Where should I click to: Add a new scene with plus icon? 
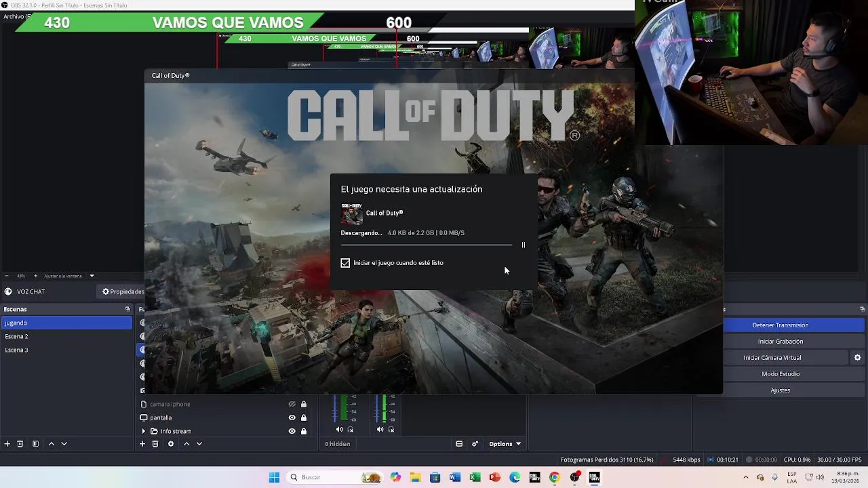coord(7,444)
